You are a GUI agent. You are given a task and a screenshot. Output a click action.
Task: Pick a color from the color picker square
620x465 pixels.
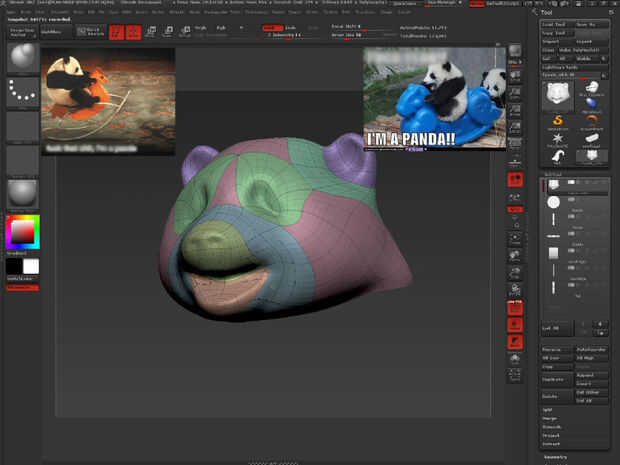click(x=21, y=231)
